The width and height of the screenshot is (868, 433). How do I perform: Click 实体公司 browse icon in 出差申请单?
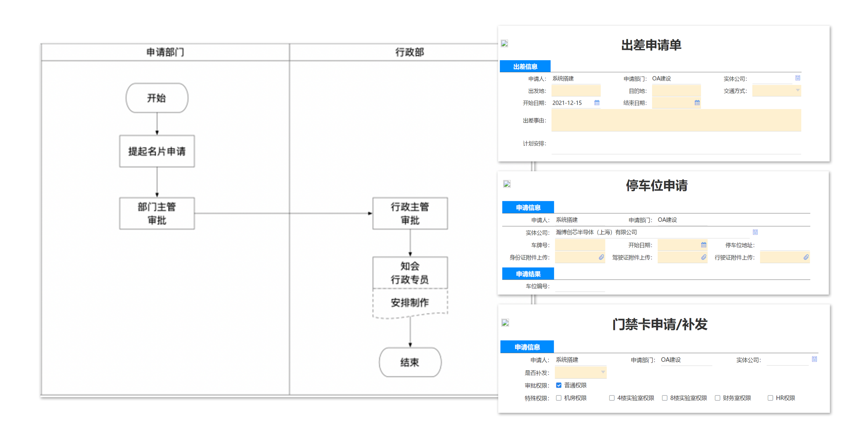tap(797, 78)
